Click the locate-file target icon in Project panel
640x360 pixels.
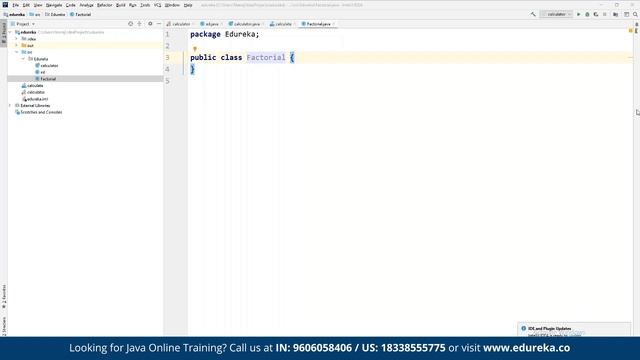click(x=131, y=24)
